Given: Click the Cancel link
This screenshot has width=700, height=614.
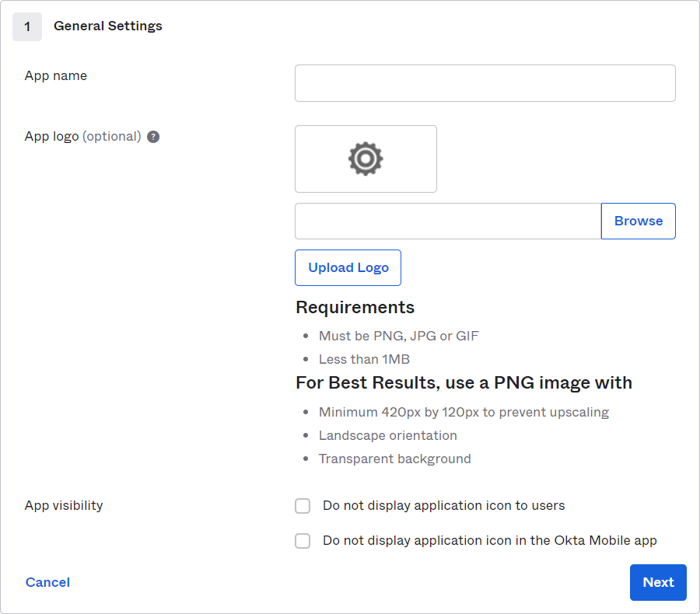Looking at the screenshot, I should [x=47, y=582].
